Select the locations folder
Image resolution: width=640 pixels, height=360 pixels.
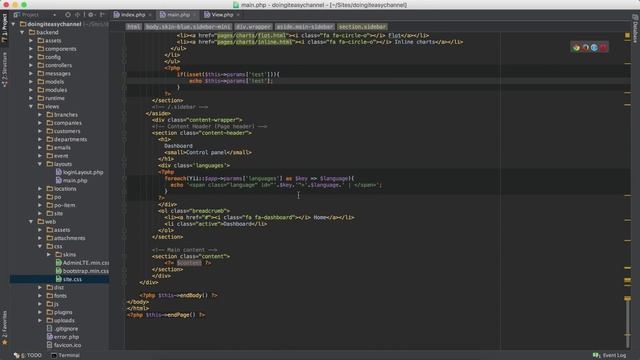(65, 189)
